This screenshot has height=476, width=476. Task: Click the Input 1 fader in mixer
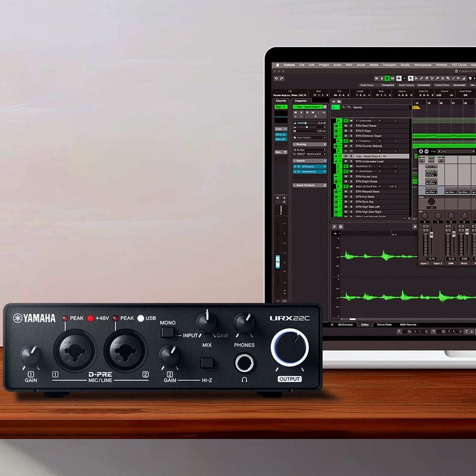tap(432, 235)
